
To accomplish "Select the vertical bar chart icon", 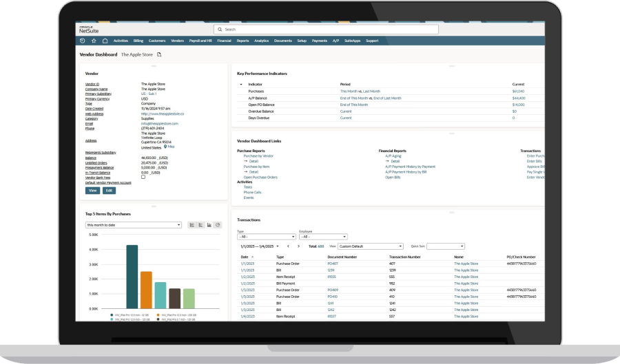I will 209,225.
